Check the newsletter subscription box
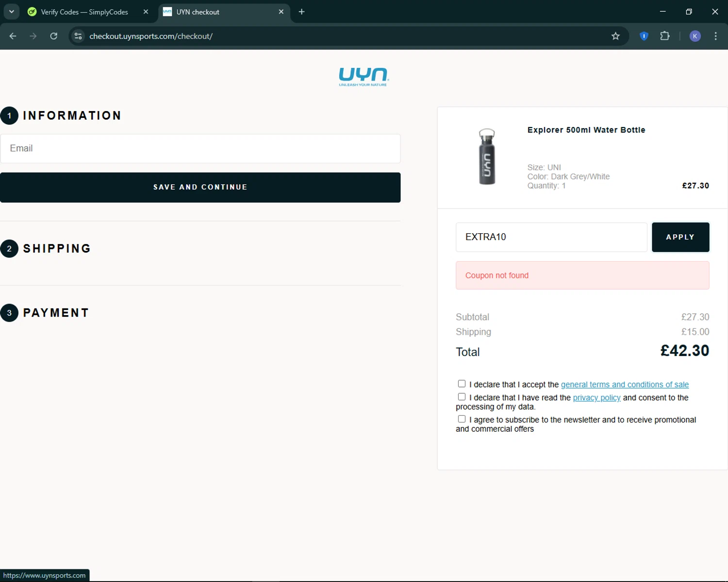Screen dimensions: 728x582 coord(462,419)
